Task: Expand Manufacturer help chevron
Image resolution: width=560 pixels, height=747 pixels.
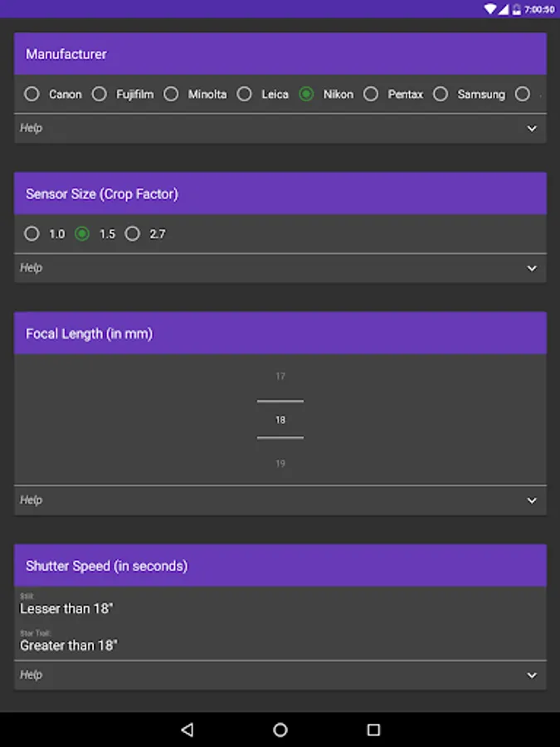Action: [x=532, y=129]
